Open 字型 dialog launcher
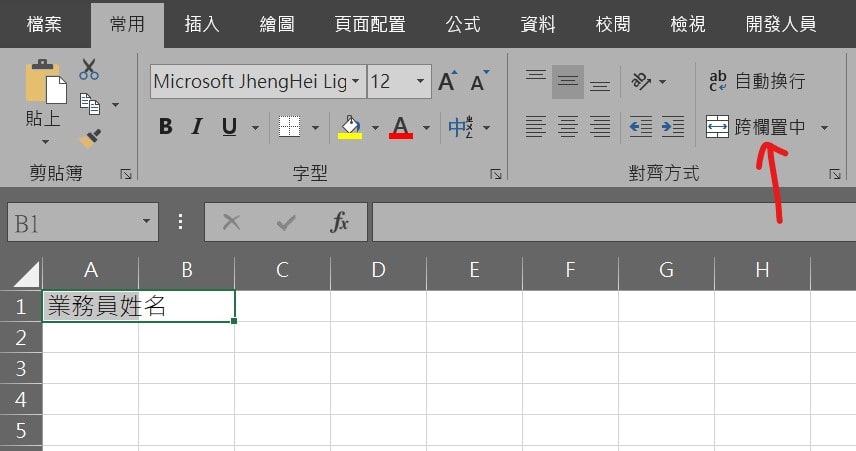Screen dimensions: 856x451 pyautogui.click(x=496, y=174)
